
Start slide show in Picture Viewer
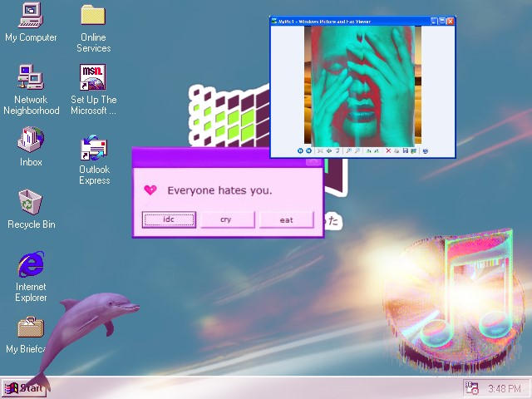pyautogui.click(x=337, y=151)
